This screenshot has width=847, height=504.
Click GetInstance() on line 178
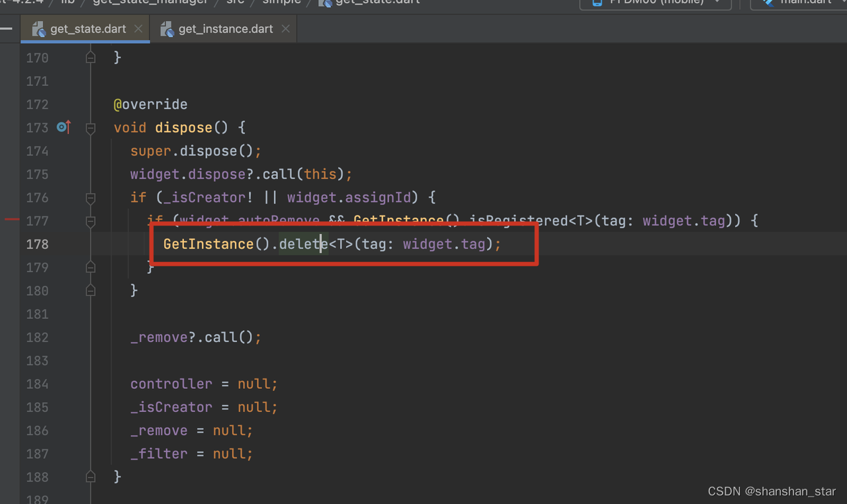click(217, 244)
